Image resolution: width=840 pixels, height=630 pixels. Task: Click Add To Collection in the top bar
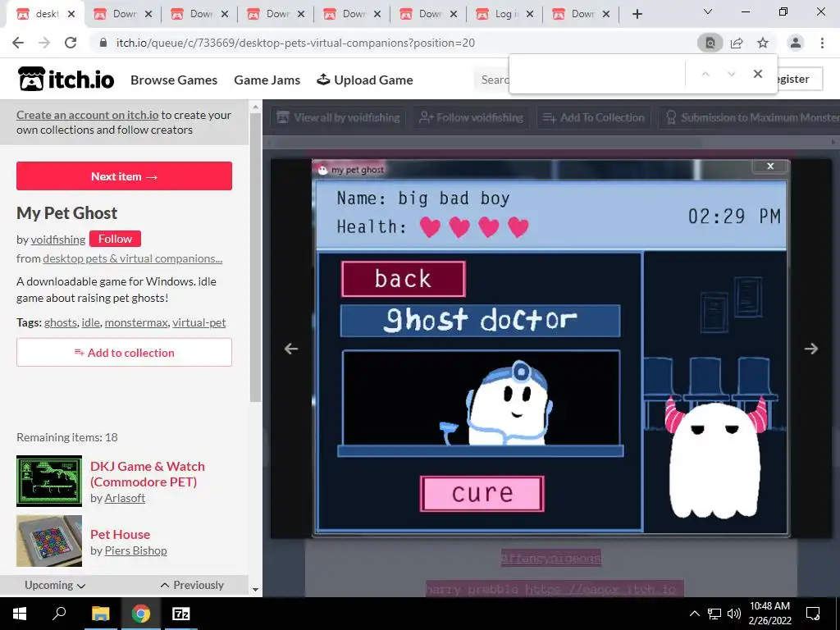point(594,117)
